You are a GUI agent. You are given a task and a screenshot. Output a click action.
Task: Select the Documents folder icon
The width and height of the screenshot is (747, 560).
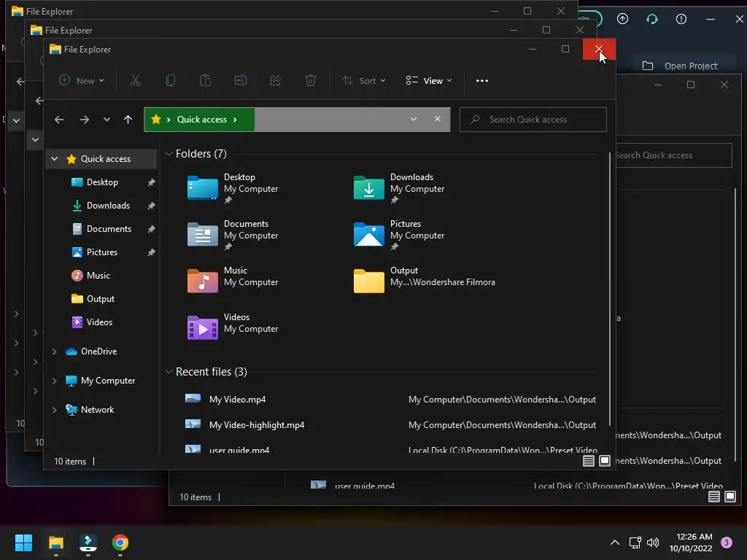click(x=203, y=234)
